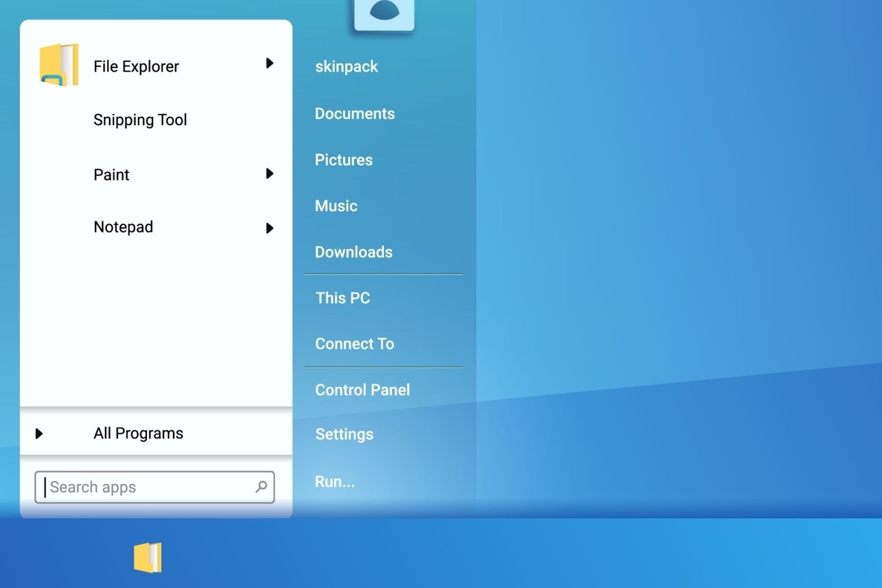Open the Documents folder
882x588 pixels.
pyautogui.click(x=355, y=113)
